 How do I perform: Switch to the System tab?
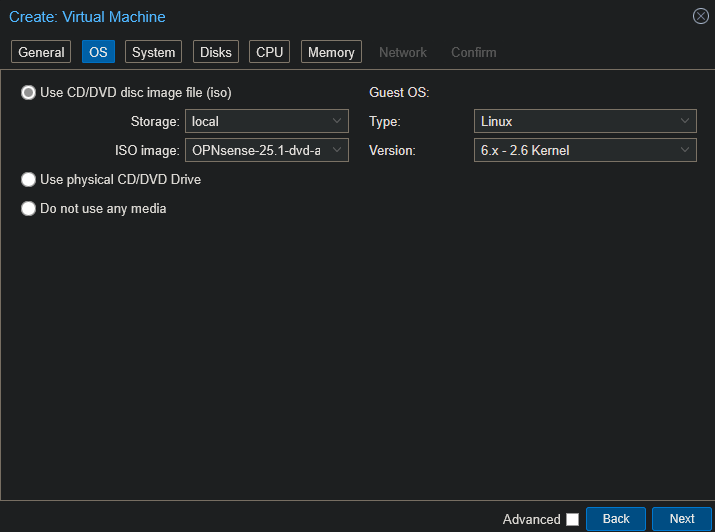click(153, 52)
